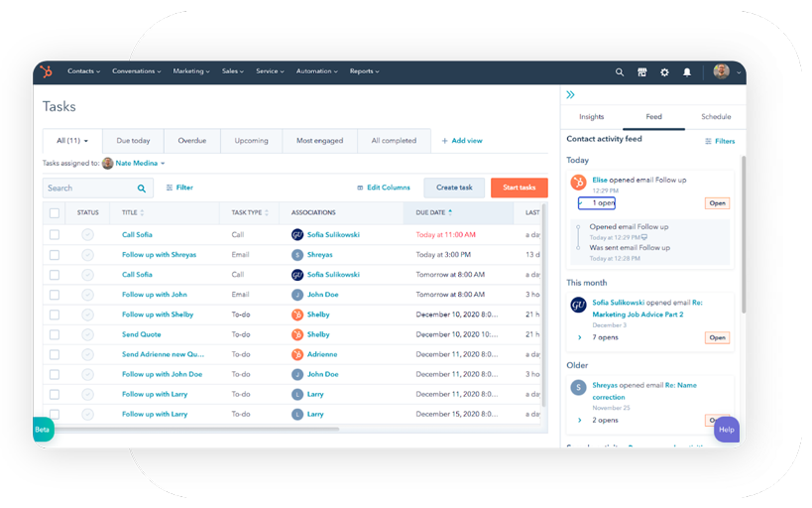Click the notifications bell icon

(687, 72)
